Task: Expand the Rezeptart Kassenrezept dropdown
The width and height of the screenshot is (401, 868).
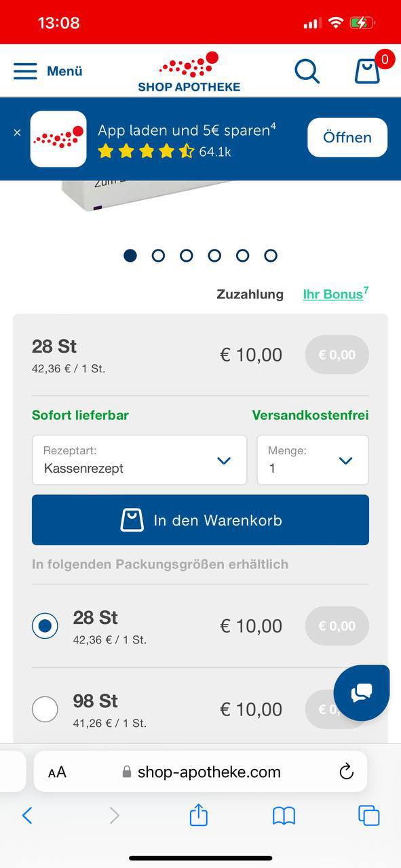Action: 139,460
